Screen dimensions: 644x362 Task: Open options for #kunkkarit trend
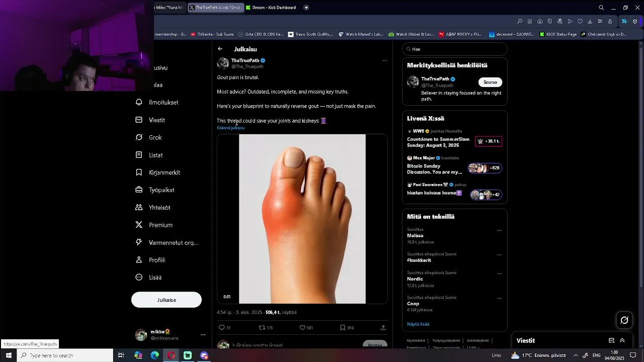coord(499,255)
